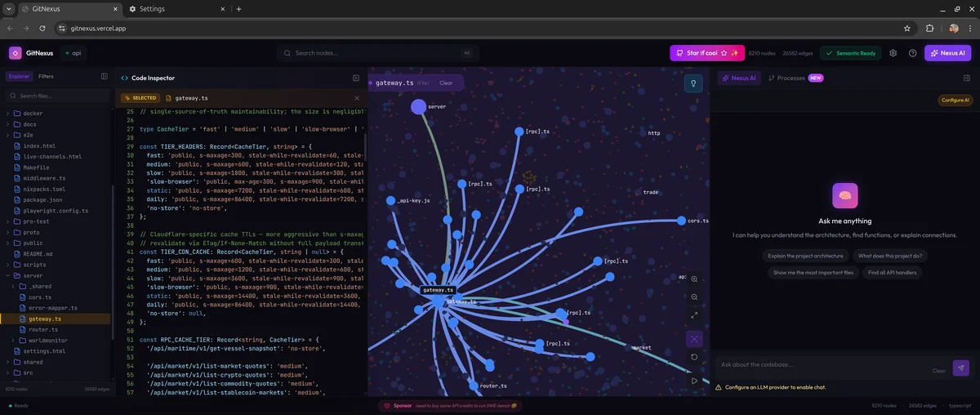Reload the browser page
This screenshot has width=980, height=415.
tap(43, 28)
